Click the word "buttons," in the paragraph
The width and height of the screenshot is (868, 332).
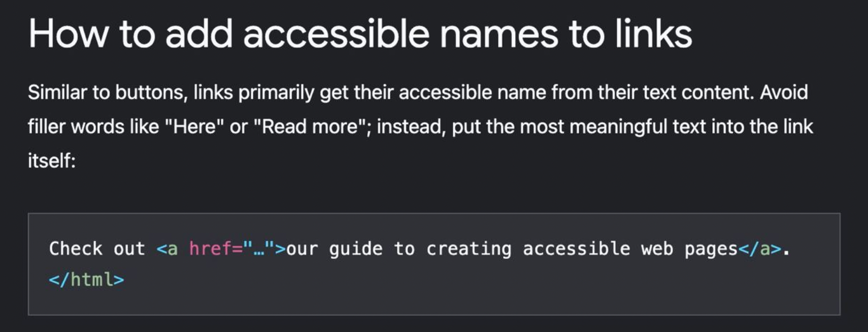151,92
